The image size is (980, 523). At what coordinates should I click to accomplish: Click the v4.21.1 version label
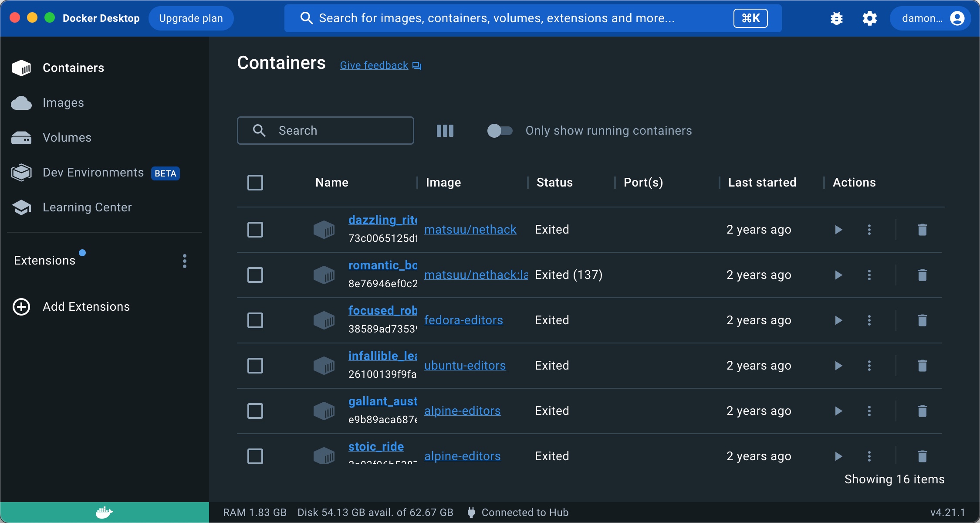click(x=948, y=513)
